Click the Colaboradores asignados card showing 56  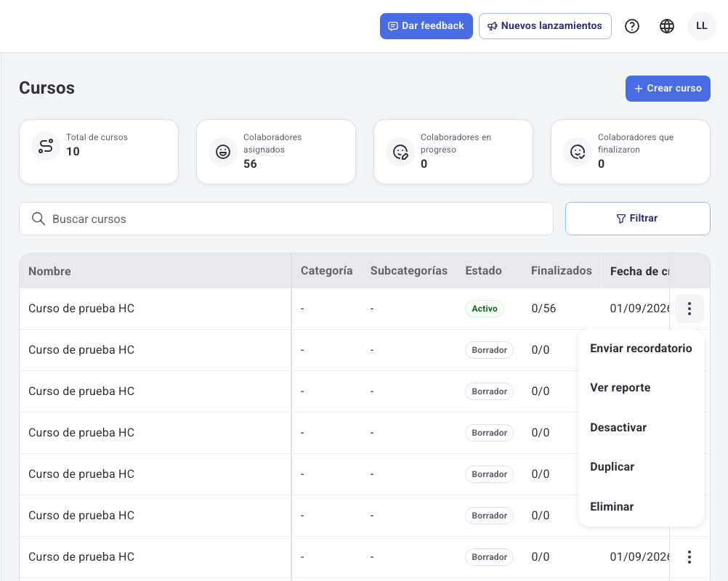point(276,152)
